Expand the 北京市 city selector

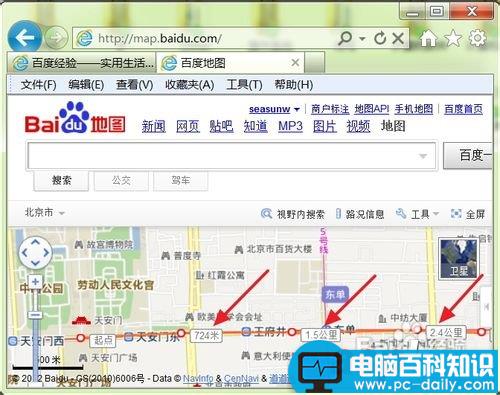click(44, 212)
